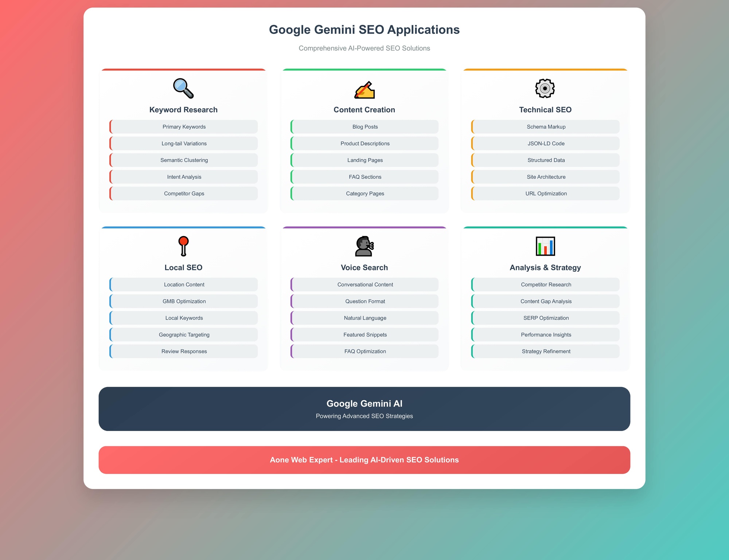Image resolution: width=729 pixels, height=560 pixels.
Task: Select the Primary Keywords item
Action: [x=184, y=127]
